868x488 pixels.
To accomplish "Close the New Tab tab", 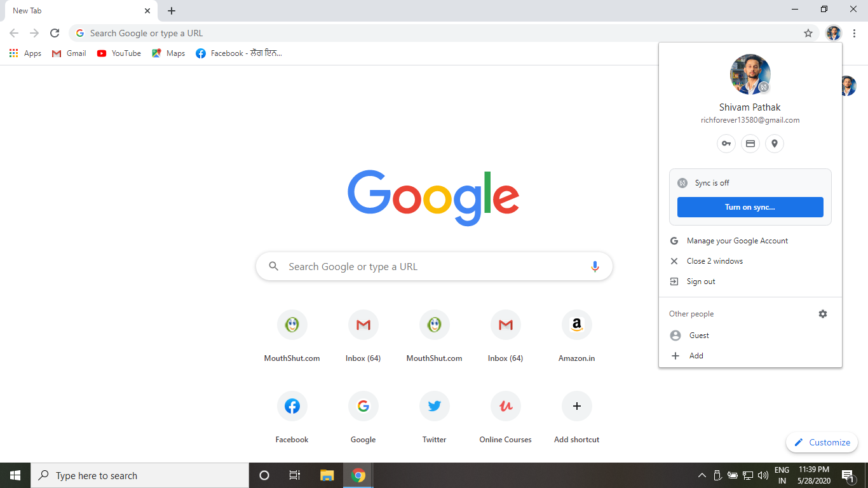I will 147,11.
